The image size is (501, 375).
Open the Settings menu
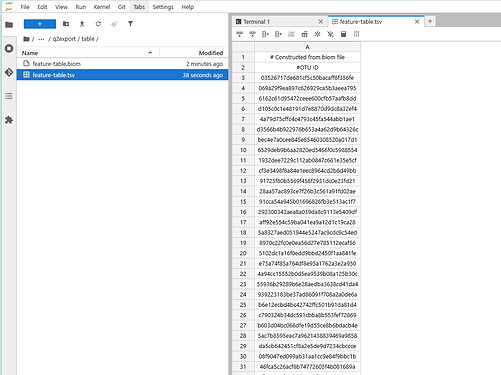(x=163, y=7)
